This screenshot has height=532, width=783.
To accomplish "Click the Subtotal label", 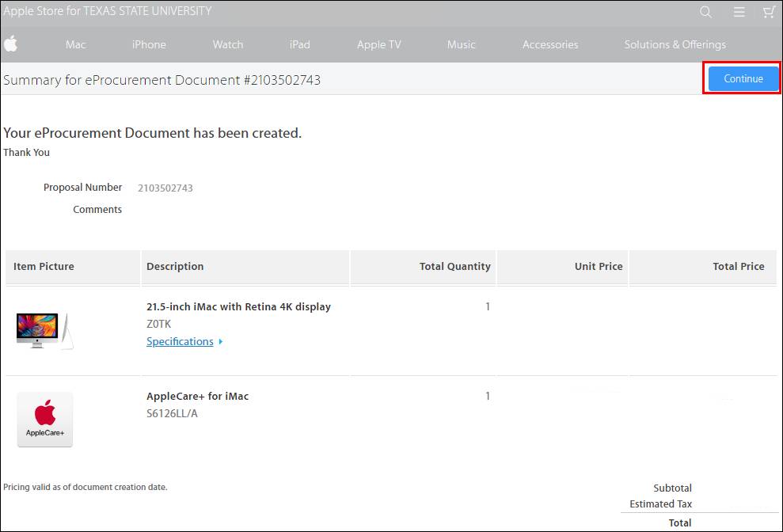I will (672, 488).
